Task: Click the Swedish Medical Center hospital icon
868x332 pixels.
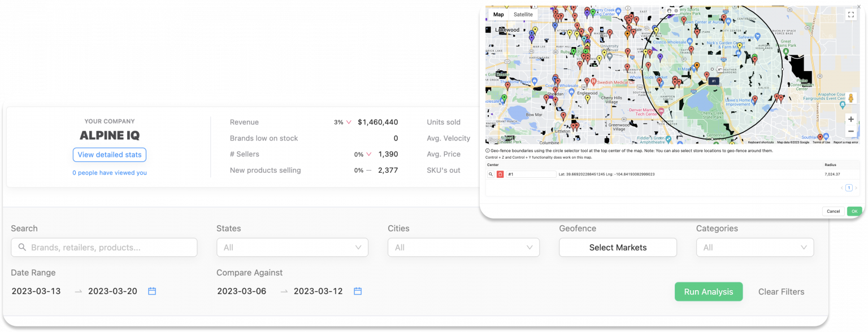Action: point(594,81)
